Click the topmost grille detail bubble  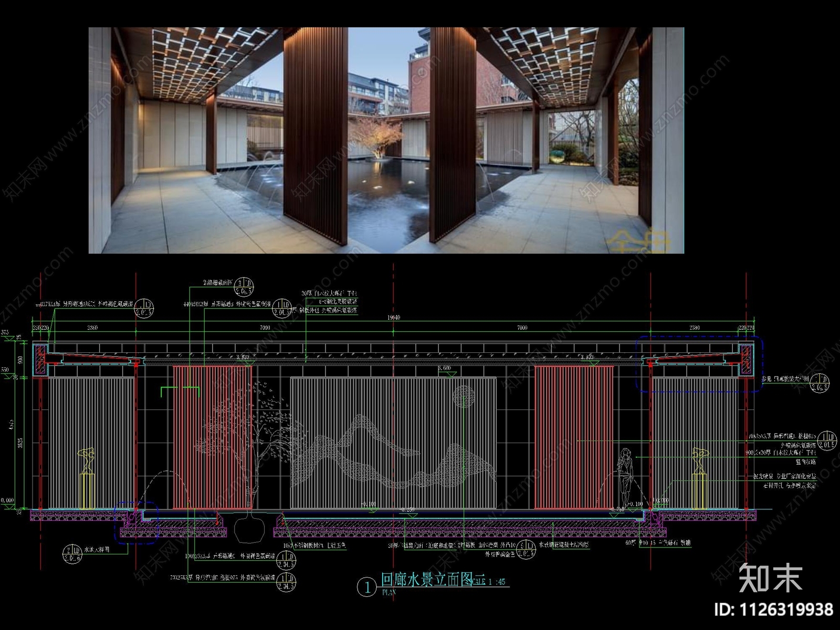(x=244, y=286)
